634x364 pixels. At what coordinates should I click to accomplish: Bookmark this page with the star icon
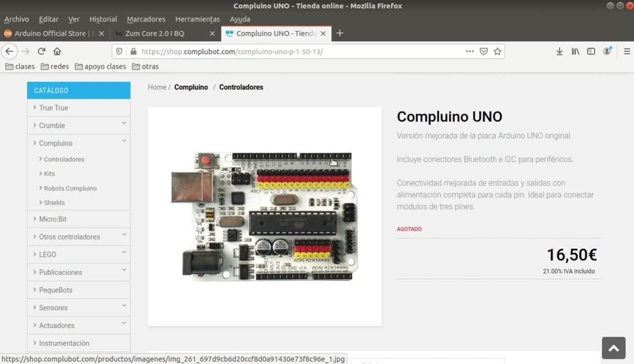click(497, 51)
